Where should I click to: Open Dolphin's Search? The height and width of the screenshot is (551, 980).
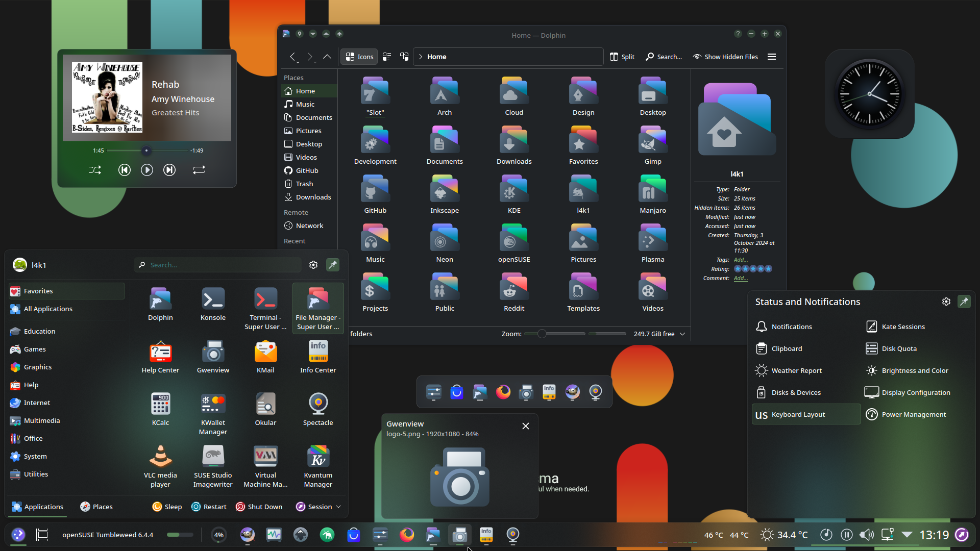(x=664, y=57)
